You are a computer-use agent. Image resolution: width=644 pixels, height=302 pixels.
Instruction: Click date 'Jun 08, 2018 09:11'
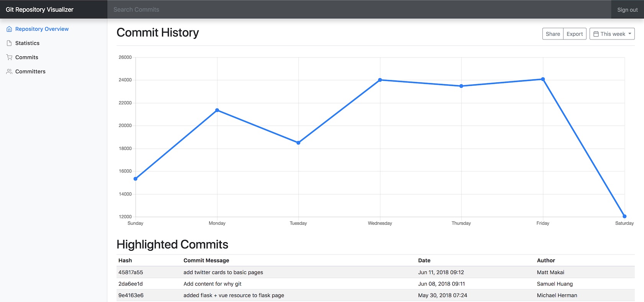pyautogui.click(x=441, y=284)
